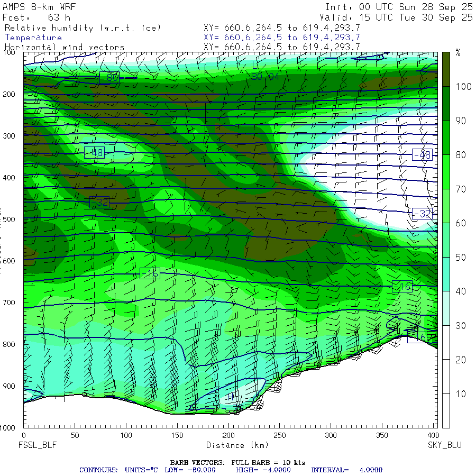
Task: Click the white colorbar segment between 20 and 30
Action: click(446, 342)
